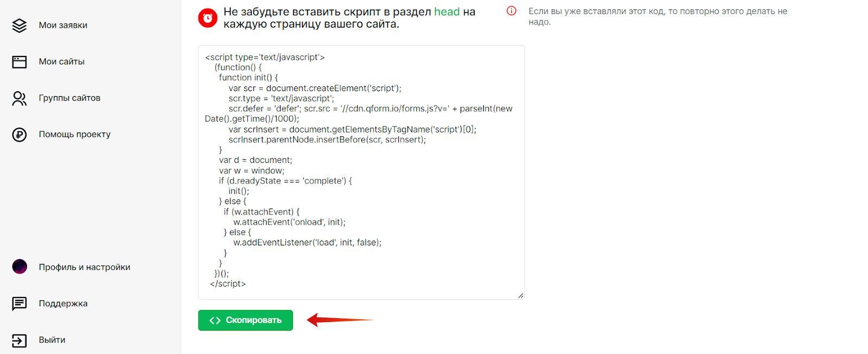Click the code brackets icon in Скопировать button
868x354 pixels.
215,320
